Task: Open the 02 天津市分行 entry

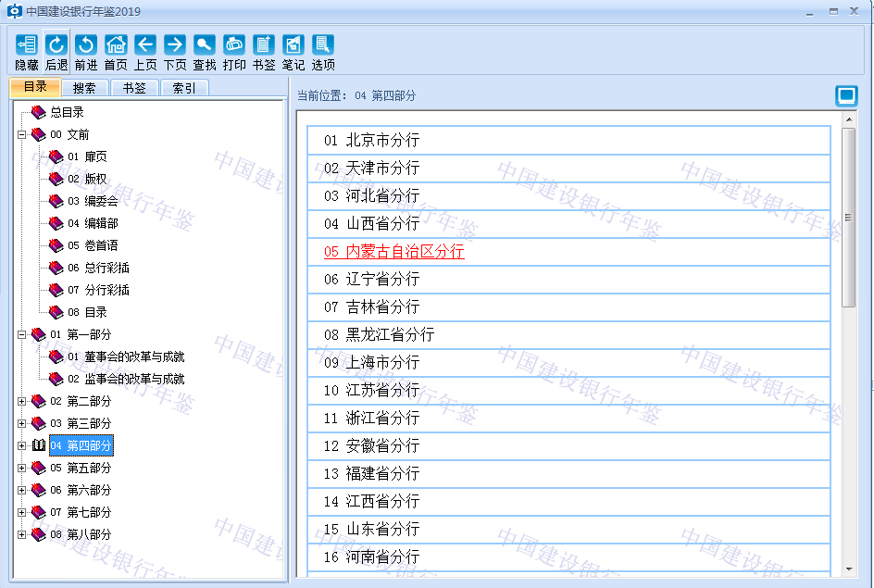Action: click(x=568, y=169)
